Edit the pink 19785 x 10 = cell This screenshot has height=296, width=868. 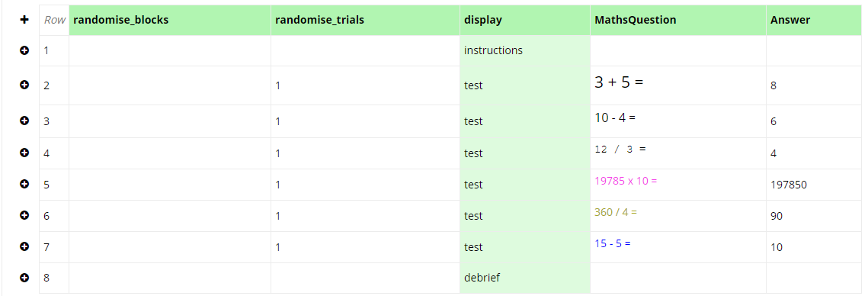coord(678,185)
